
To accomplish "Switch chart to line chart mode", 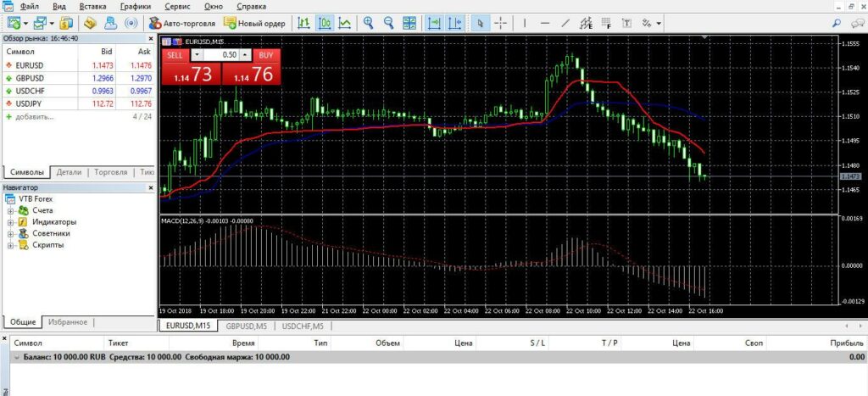I will pyautogui.click(x=345, y=23).
